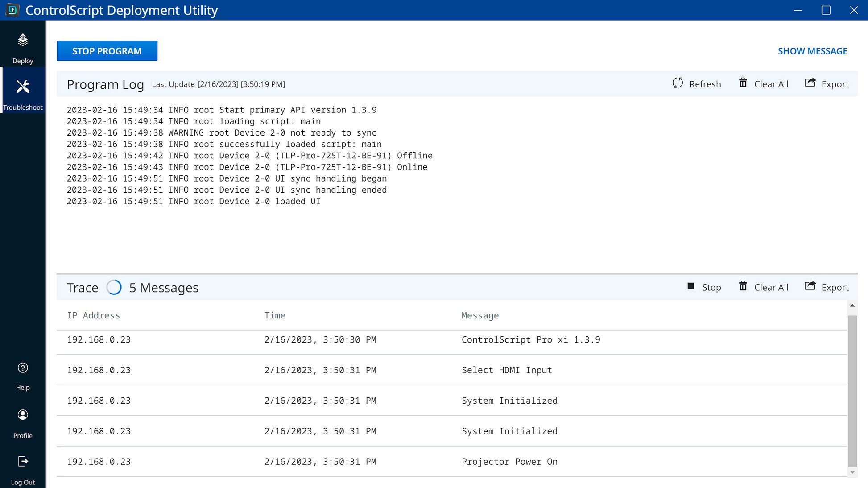Click the SHOW MESSAGE link
Screen dimensions: 868x488
click(813, 51)
